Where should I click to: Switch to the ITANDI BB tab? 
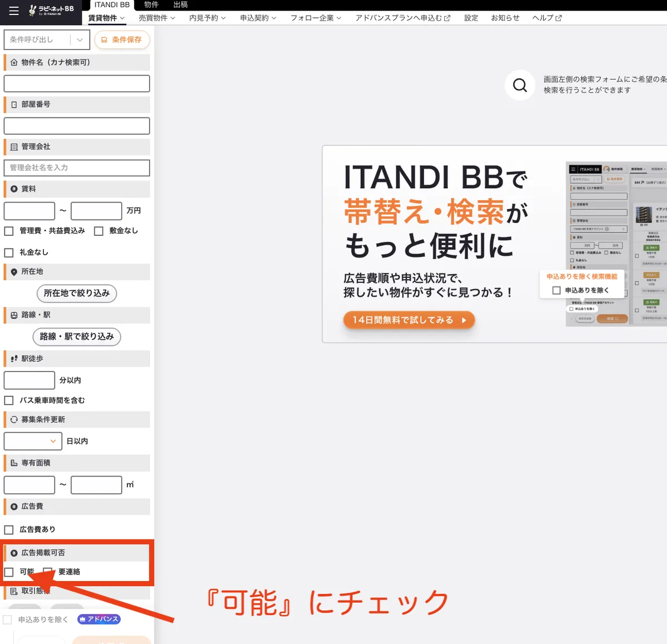112,5
